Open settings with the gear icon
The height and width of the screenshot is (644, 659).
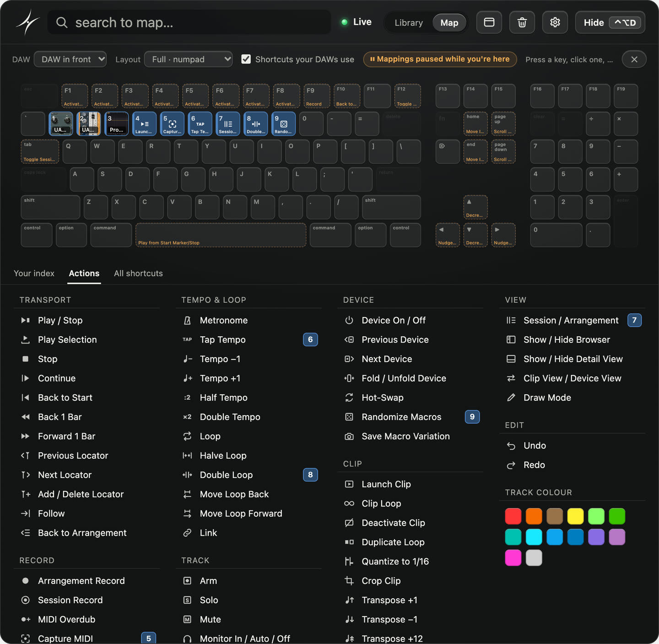(555, 22)
